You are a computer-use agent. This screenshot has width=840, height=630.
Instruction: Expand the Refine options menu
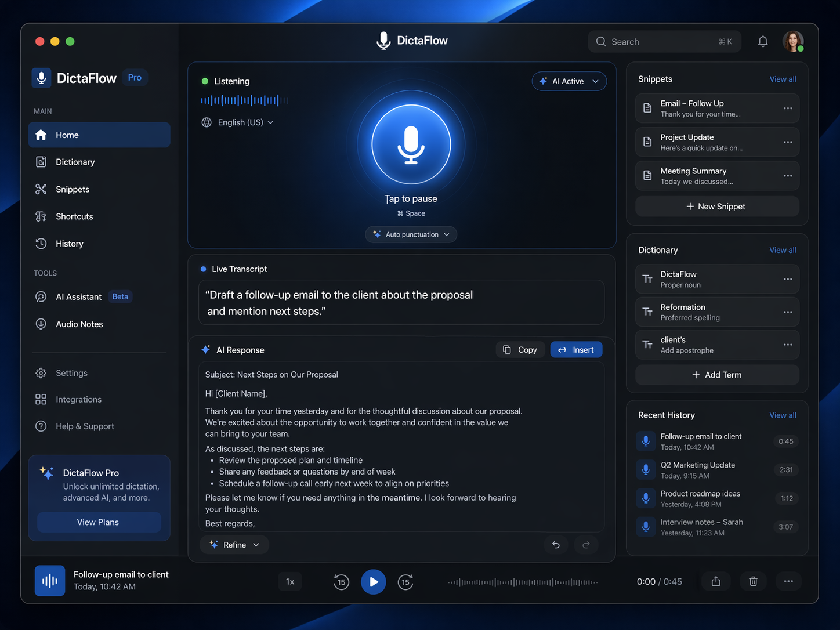click(x=234, y=545)
